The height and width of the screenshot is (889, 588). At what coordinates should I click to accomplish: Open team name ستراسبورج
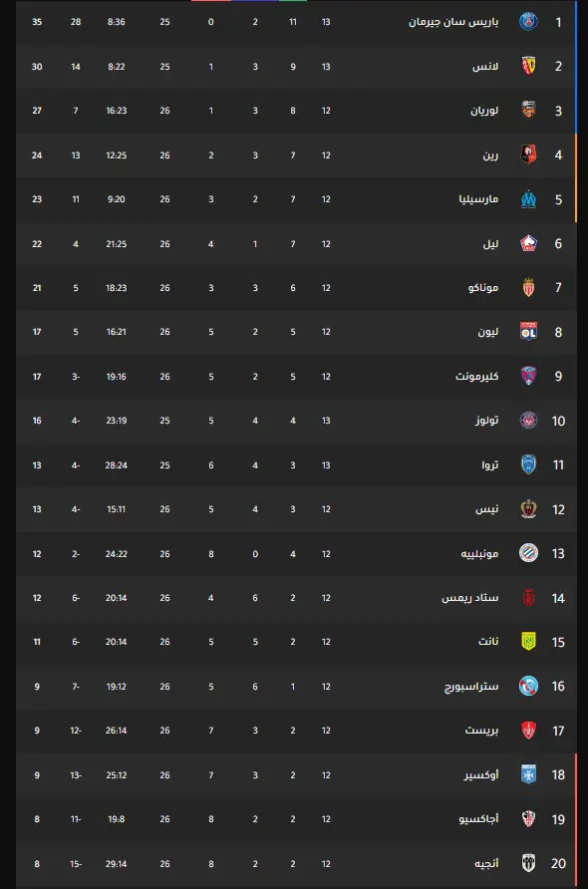(x=471, y=687)
